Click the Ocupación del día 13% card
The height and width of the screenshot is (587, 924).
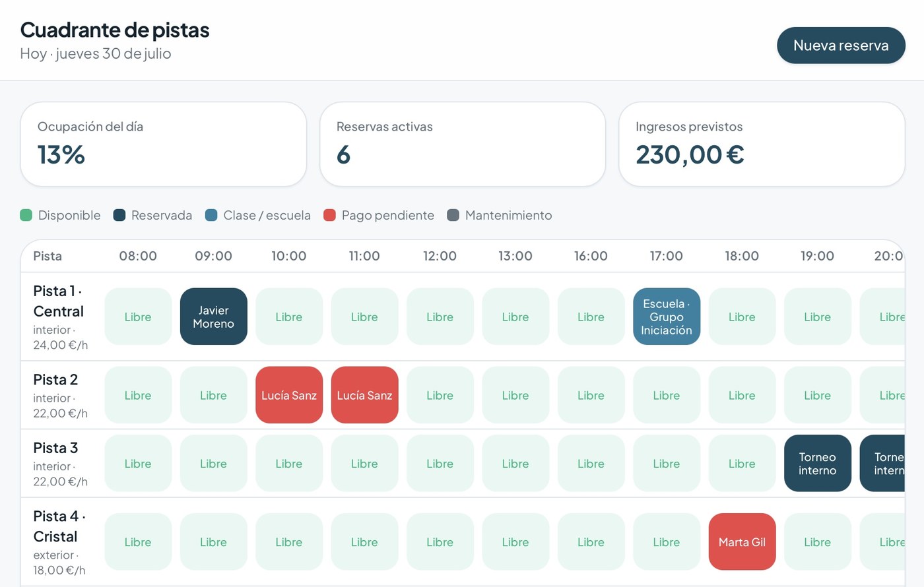click(164, 144)
